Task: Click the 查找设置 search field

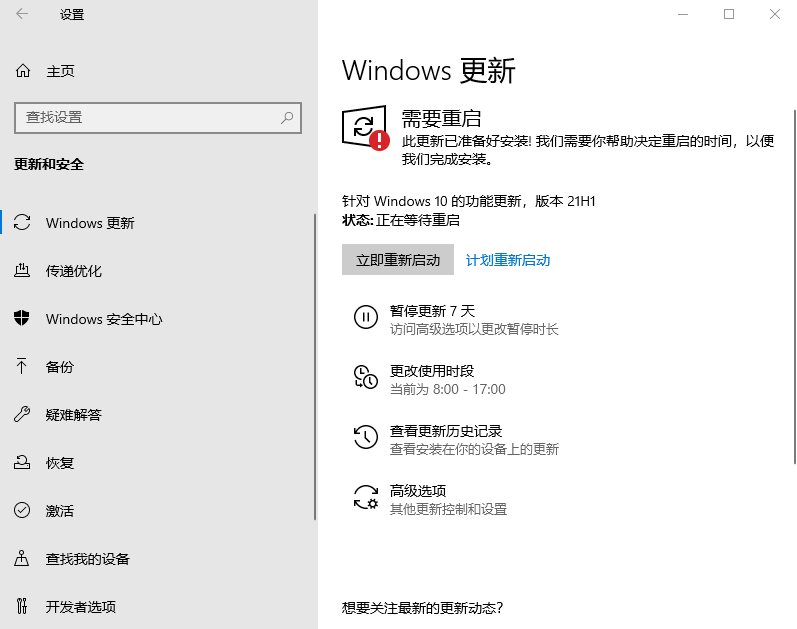Action: point(158,118)
